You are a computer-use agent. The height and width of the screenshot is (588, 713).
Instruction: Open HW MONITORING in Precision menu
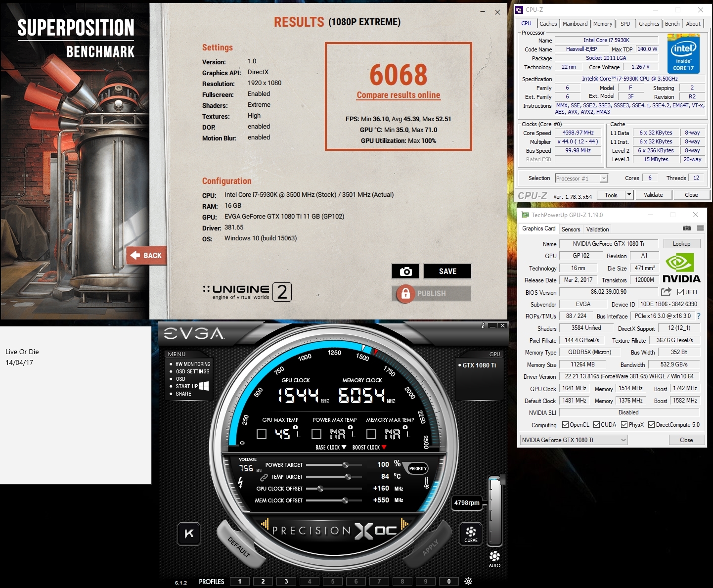(193, 364)
